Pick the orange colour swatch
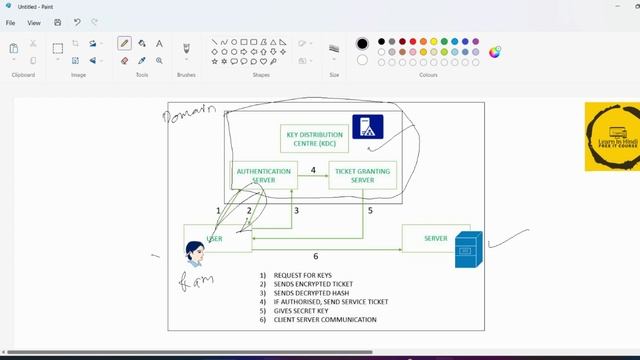This screenshot has width=640, height=360. [x=423, y=42]
